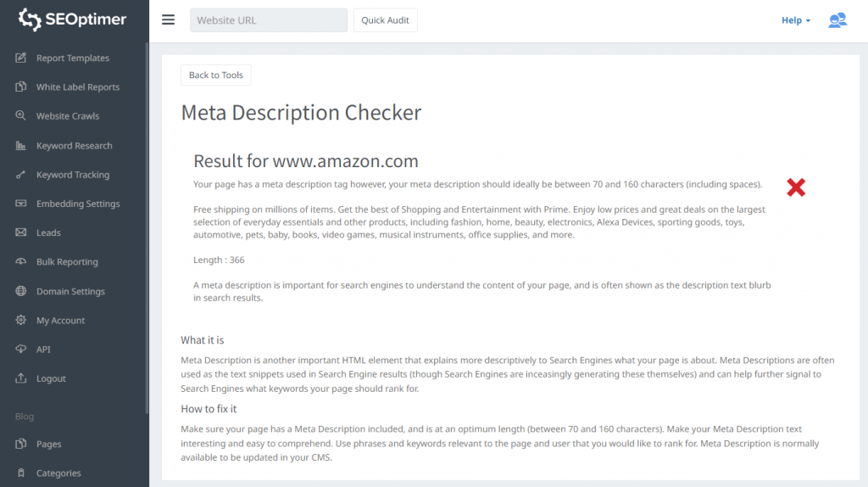
Task: Open the user account icon menu
Action: 837,20
